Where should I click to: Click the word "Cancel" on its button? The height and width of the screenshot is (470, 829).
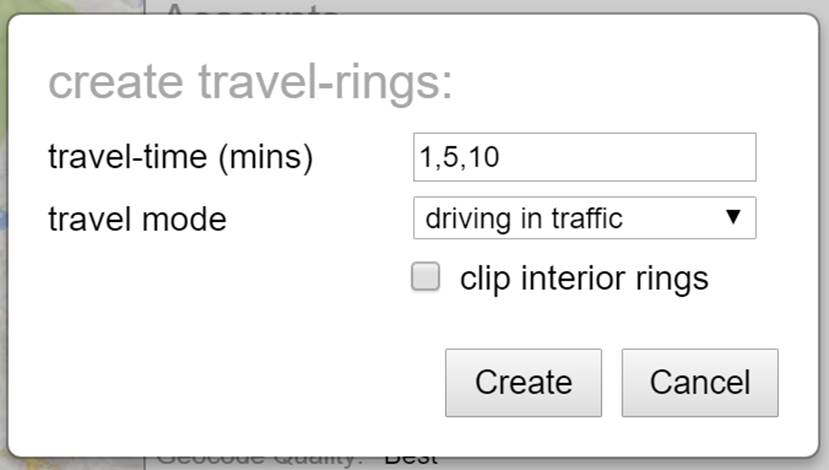pyautogui.click(x=700, y=382)
